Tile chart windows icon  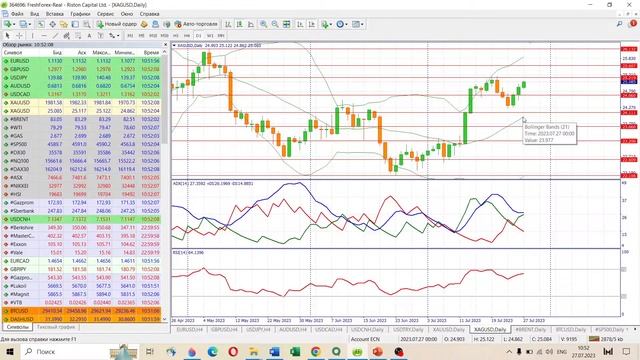tap(287, 24)
